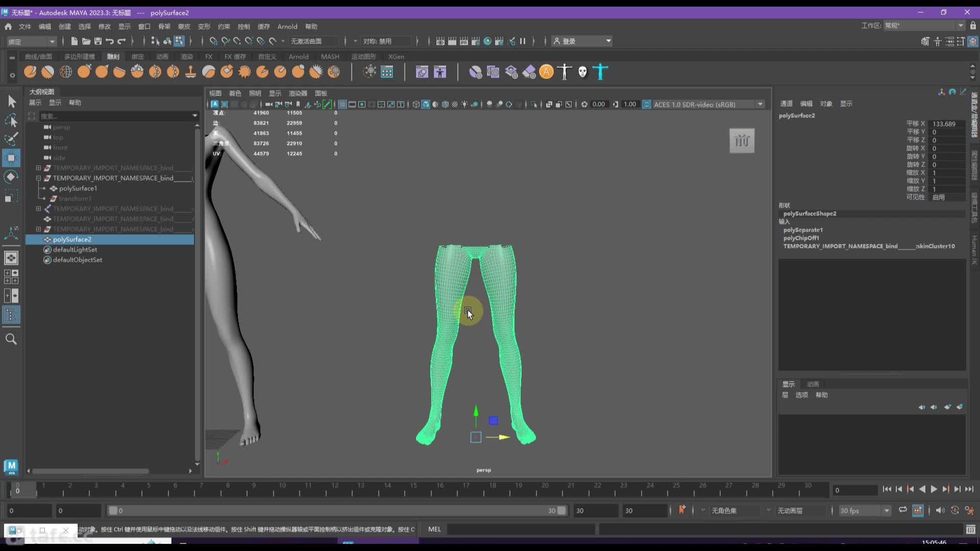Activate the Move tool in toolbox

[11, 158]
